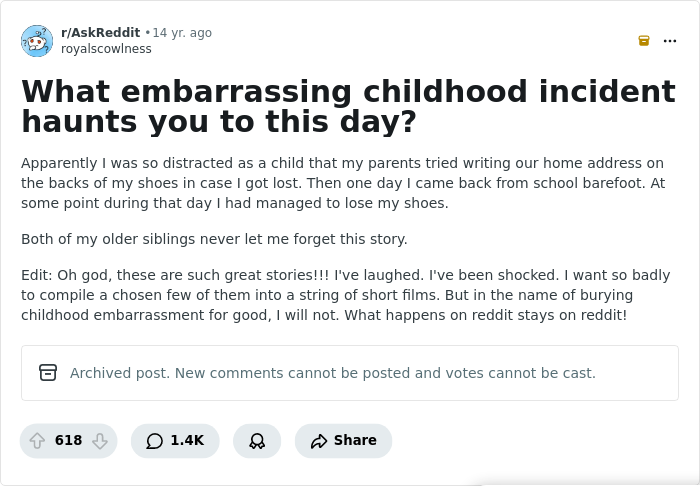Click the 'Archived post' notice text
This screenshot has width=700, height=486.
click(332, 373)
